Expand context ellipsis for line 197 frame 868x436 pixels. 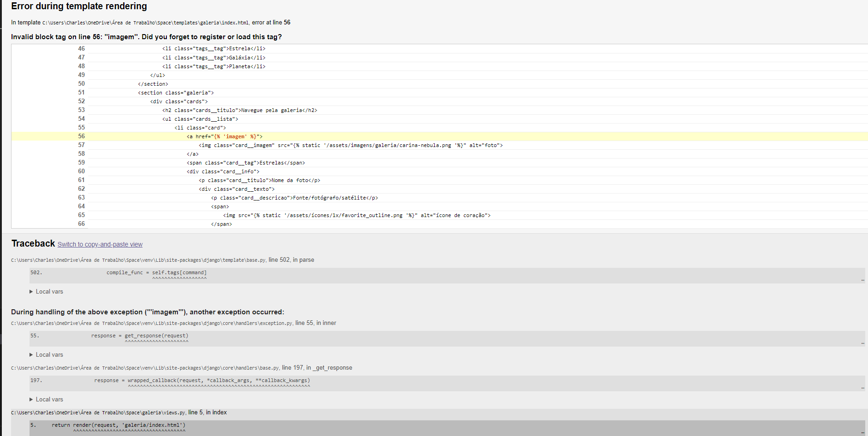862,388
